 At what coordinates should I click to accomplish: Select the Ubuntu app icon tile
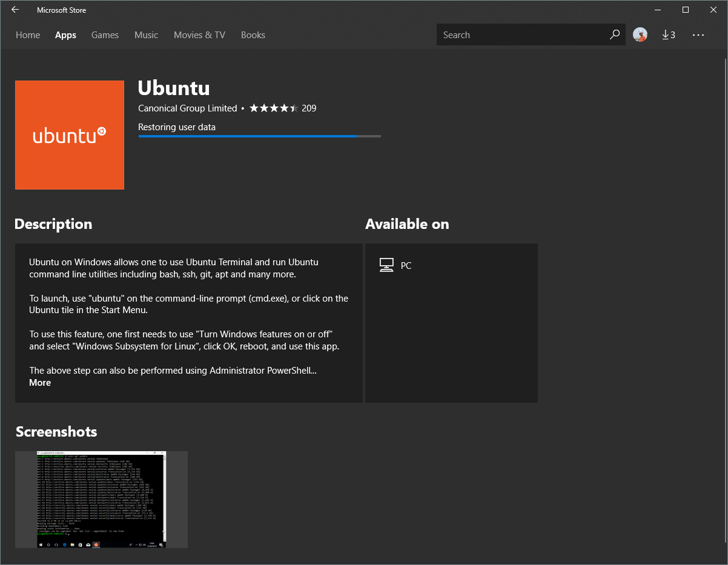pos(69,134)
